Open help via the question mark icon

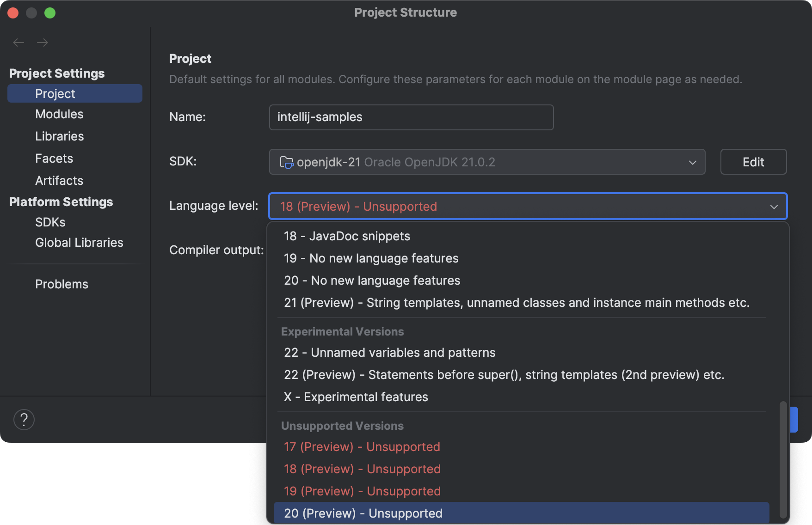tap(24, 419)
